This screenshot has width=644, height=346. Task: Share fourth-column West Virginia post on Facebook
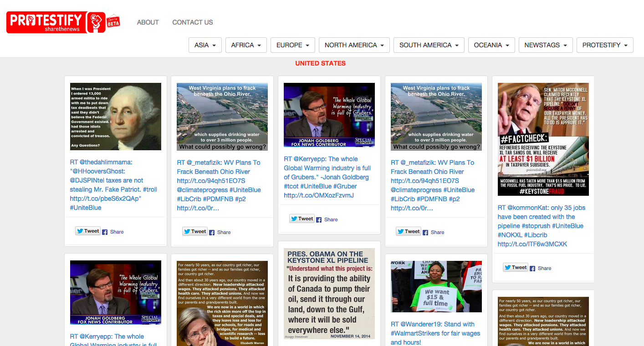[x=434, y=232]
